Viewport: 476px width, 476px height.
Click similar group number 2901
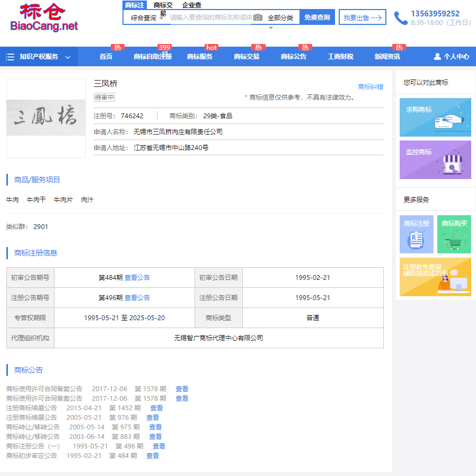pos(41,227)
